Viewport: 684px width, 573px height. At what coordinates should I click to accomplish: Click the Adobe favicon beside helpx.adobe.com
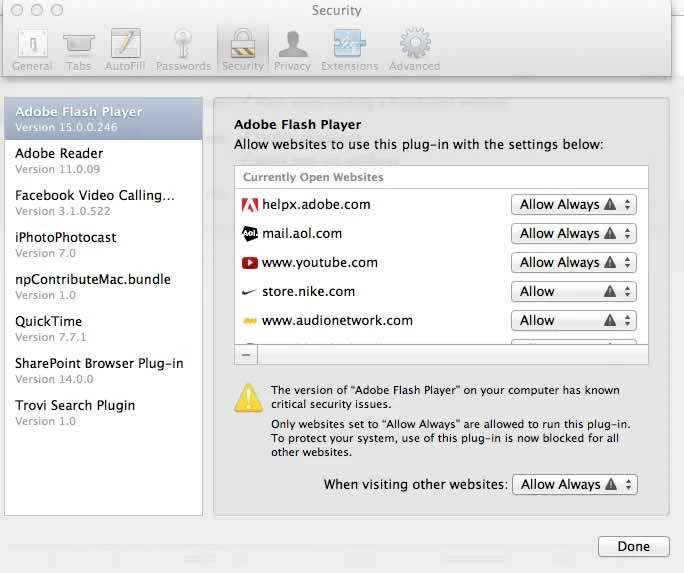[x=250, y=205]
